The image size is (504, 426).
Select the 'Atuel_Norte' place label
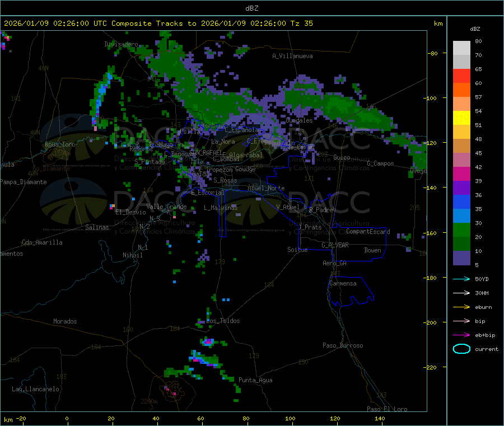(266, 188)
